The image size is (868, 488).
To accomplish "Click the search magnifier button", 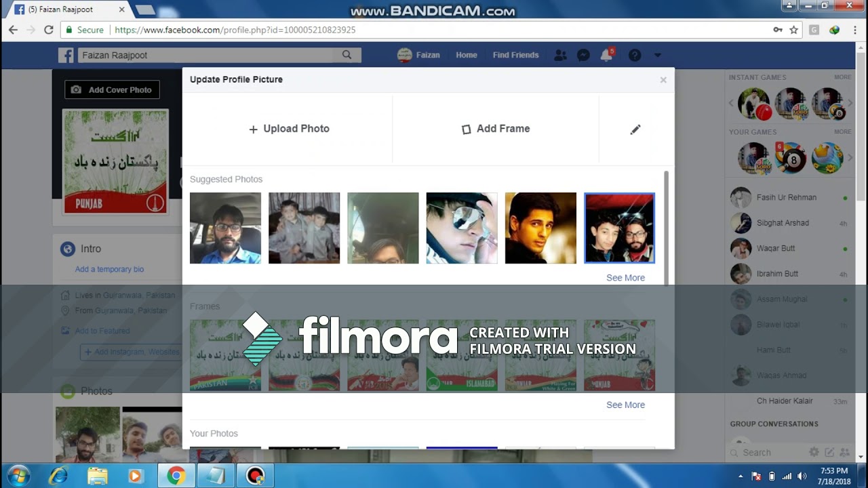I will coord(347,56).
